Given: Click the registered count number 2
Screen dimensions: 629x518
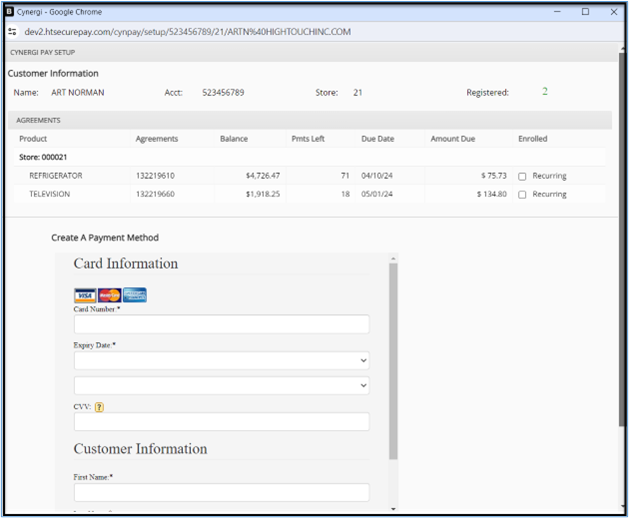Looking at the screenshot, I should [x=545, y=92].
